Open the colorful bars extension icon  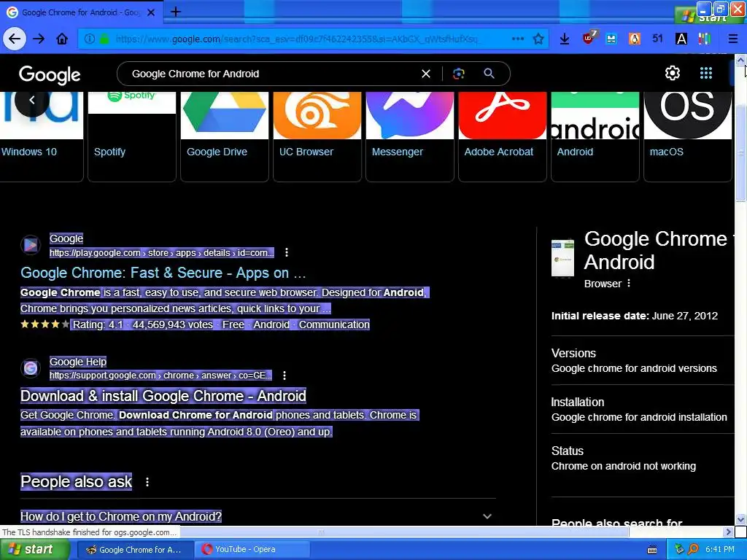tap(705, 39)
